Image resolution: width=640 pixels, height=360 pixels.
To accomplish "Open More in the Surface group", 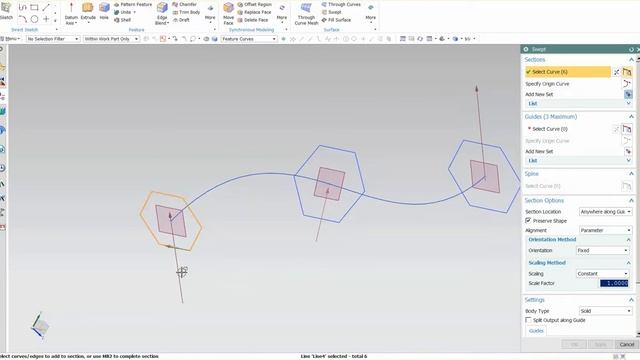I will (371, 13).
